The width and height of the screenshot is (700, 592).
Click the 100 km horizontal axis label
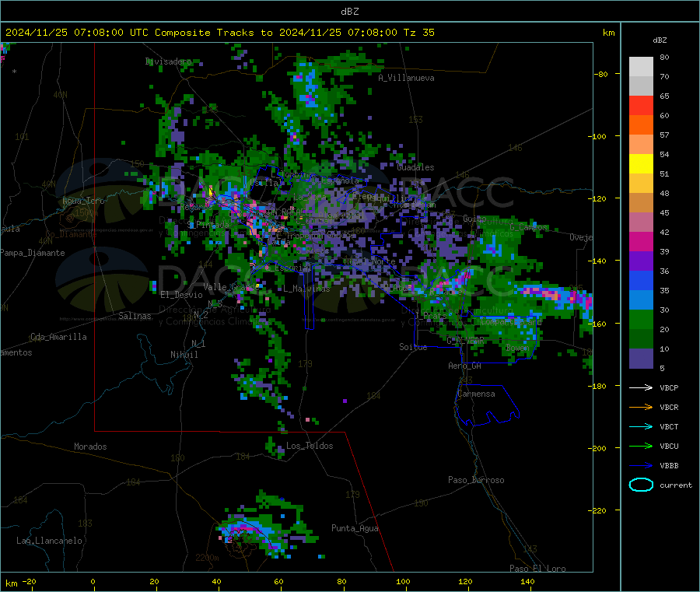[403, 582]
